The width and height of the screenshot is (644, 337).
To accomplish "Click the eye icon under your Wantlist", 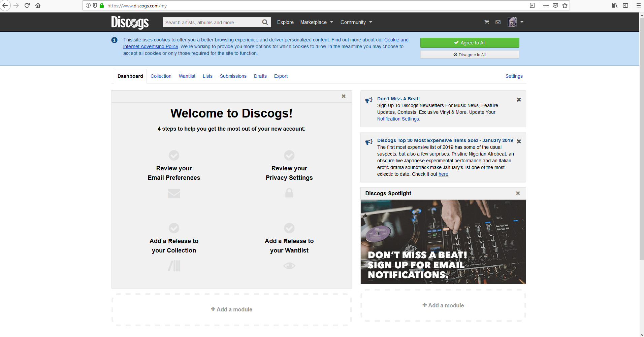I will click(x=289, y=266).
